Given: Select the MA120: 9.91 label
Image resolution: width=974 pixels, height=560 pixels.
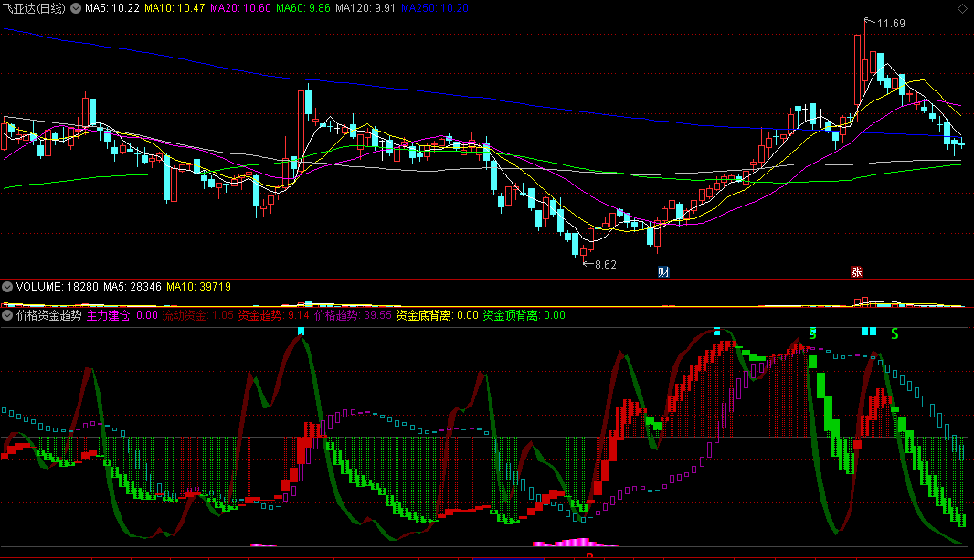Looking at the screenshot, I should click(x=365, y=9).
